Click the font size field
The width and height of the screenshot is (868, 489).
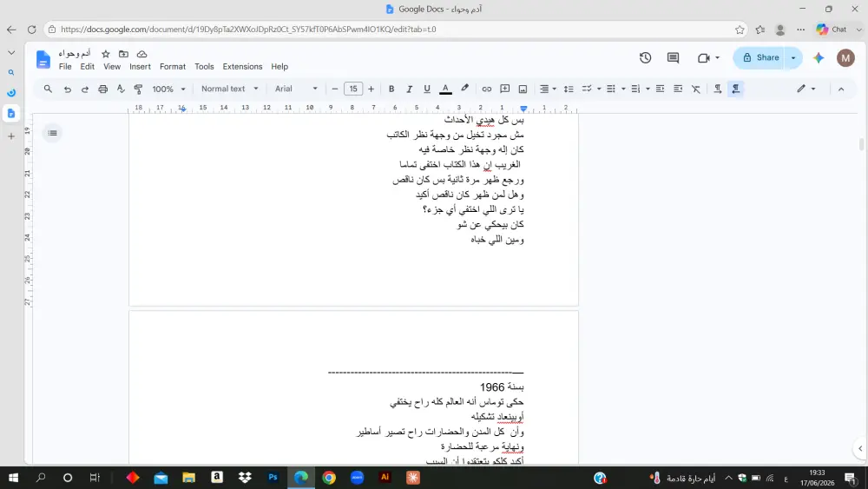352,89
